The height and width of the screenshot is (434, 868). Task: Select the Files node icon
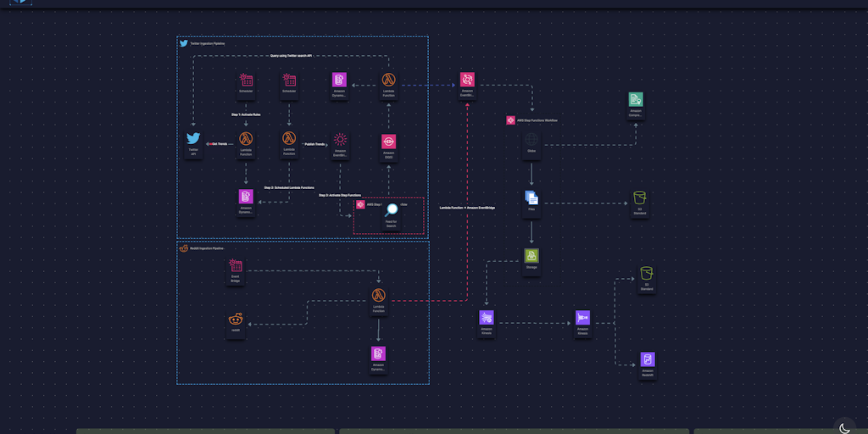click(531, 198)
